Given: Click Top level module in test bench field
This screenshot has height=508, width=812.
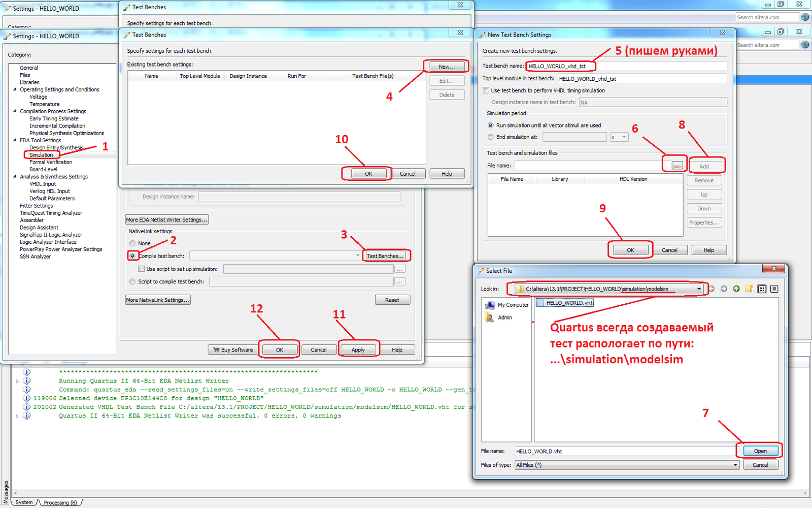Looking at the screenshot, I should click(x=642, y=79).
